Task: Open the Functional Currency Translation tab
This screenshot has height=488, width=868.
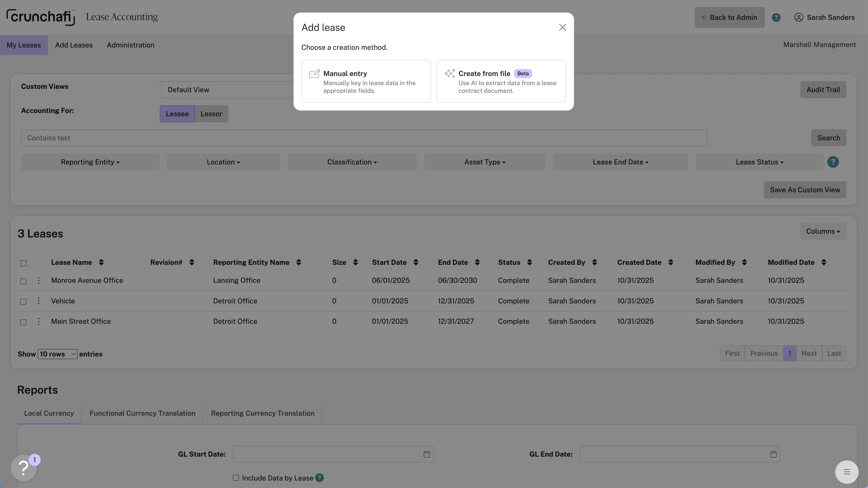Action: pyautogui.click(x=142, y=413)
